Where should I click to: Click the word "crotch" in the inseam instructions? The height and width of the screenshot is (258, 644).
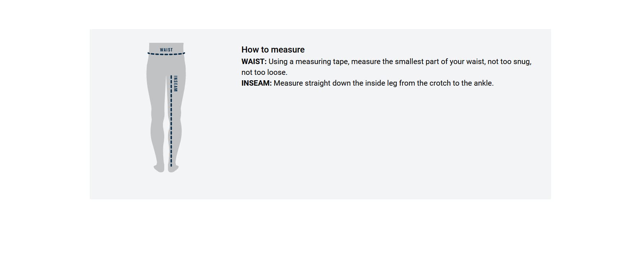point(439,83)
